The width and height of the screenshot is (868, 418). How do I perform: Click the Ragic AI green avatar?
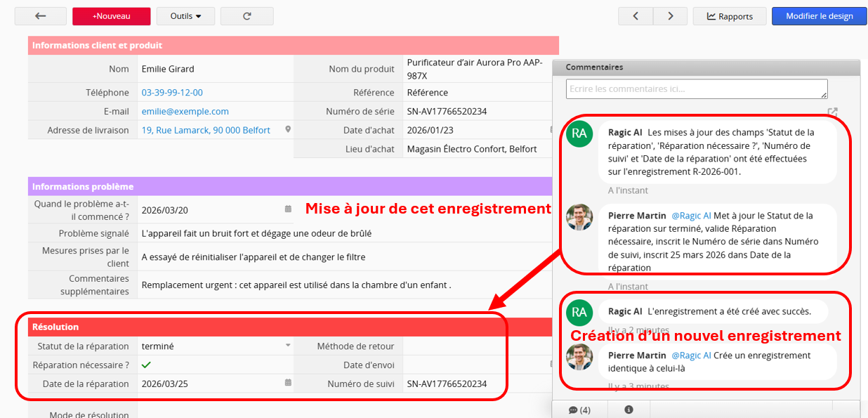pyautogui.click(x=579, y=133)
